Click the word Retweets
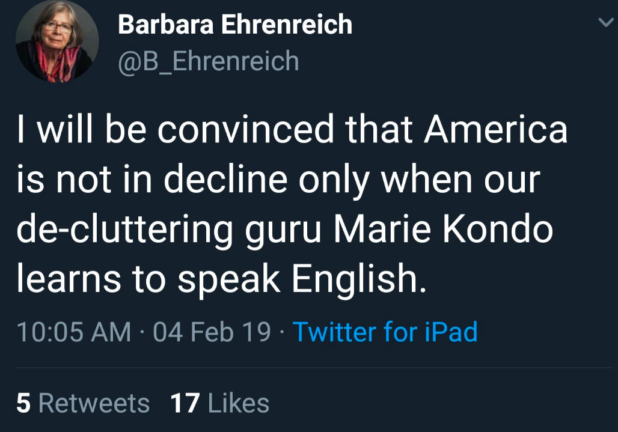618x432 pixels. (94, 403)
